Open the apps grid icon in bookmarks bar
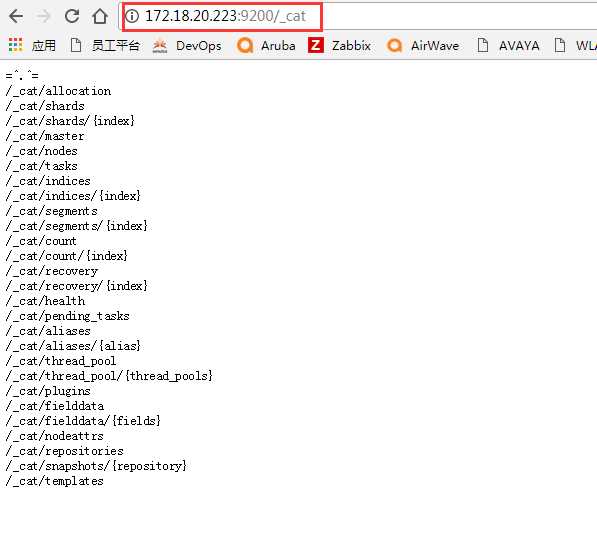The image size is (597, 539). point(15,45)
